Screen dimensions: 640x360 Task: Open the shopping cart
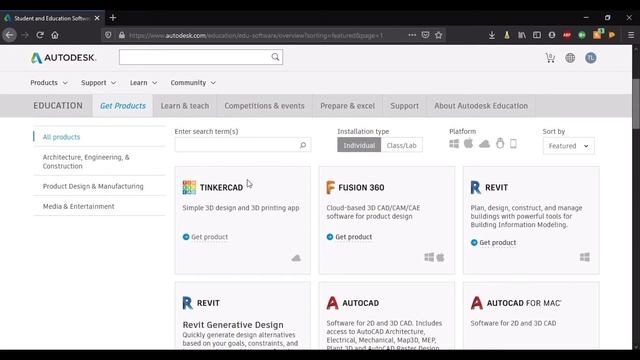(550, 58)
